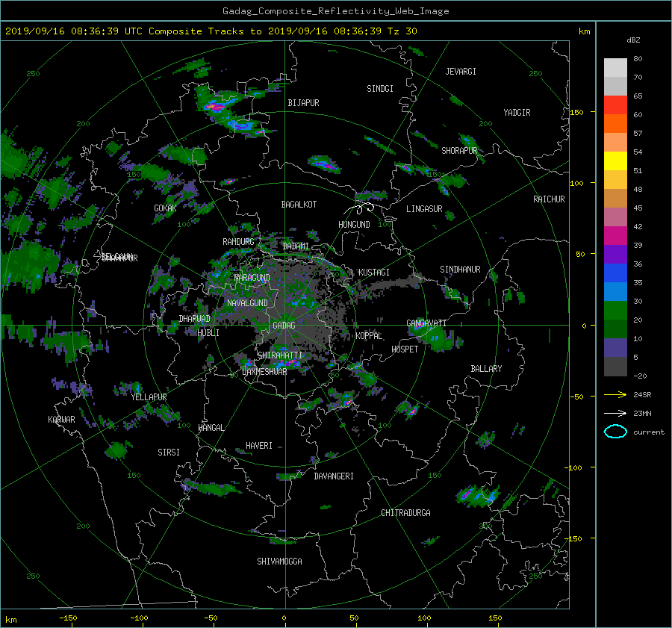Click the cyan oval current-track legend icon
Image resolution: width=672 pixels, height=628 pixels.
click(615, 432)
